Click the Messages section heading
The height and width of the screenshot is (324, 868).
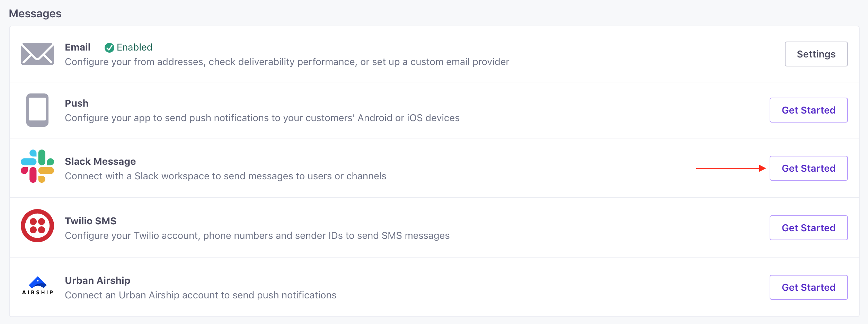pos(35,13)
